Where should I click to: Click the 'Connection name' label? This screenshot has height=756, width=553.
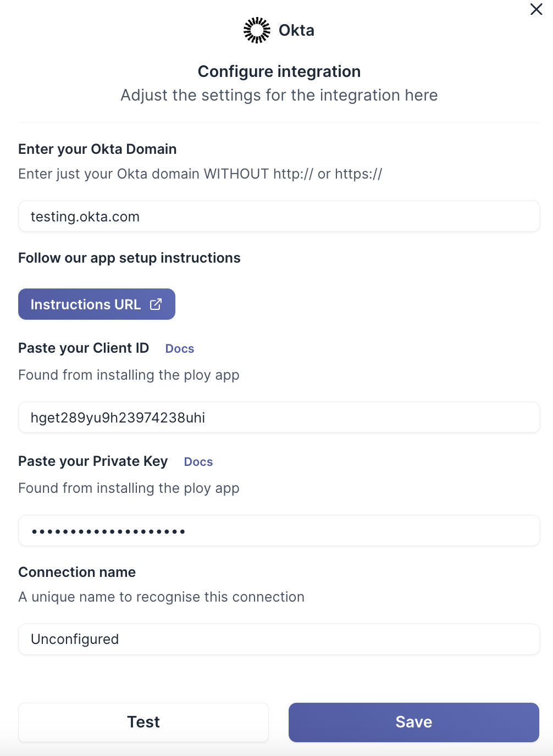tap(77, 572)
